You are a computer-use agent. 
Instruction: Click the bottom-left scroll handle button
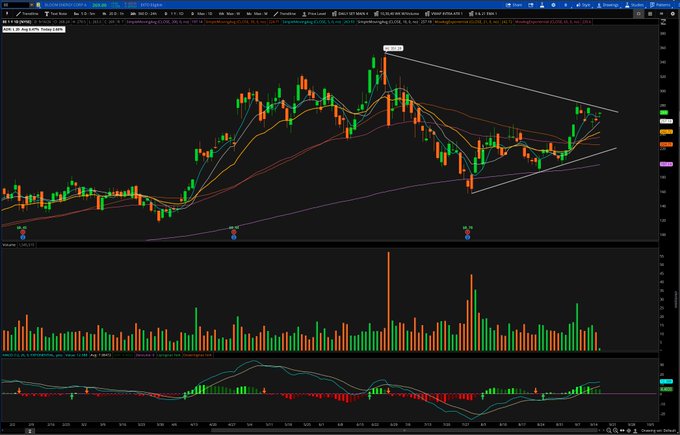29,431
